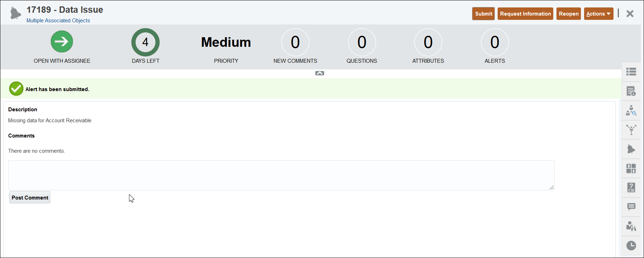Open the Properties list panel

tap(632, 72)
